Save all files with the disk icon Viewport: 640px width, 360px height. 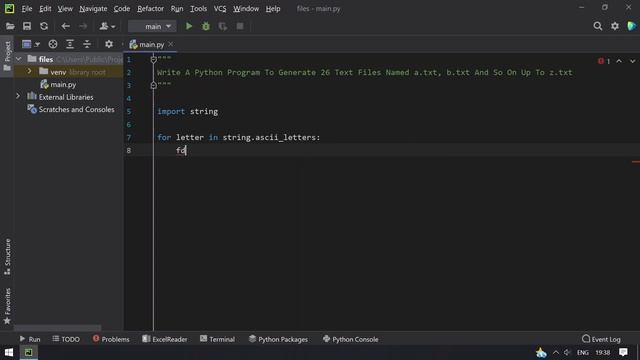pos(27,27)
